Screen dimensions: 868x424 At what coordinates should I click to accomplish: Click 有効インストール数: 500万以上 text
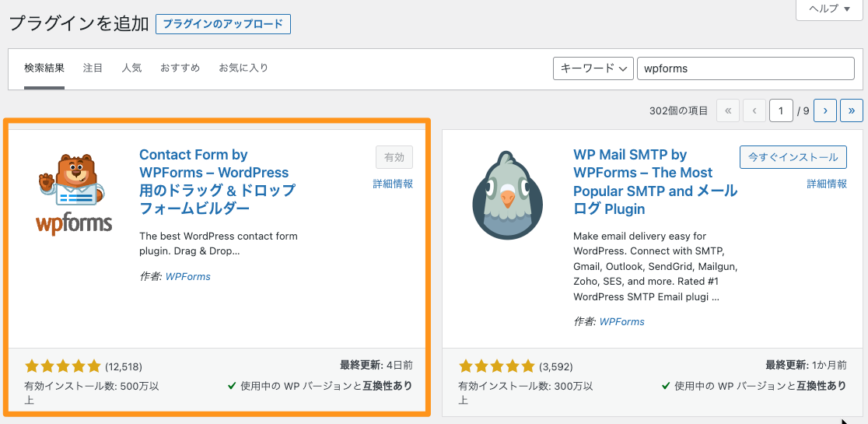[x=93, y=392]
